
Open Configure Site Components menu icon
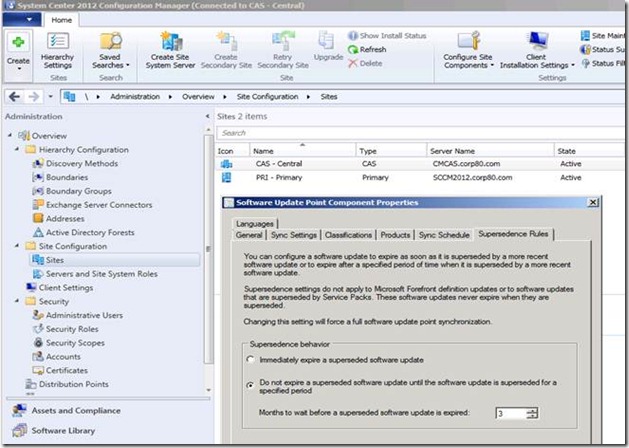[x=468, y=42]
